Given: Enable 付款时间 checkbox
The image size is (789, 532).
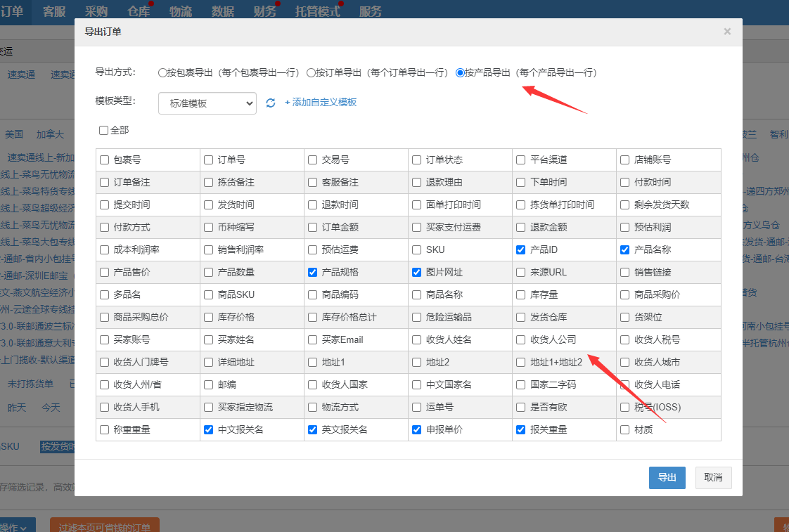Looking at the screenshot, I should pos(625,183).
